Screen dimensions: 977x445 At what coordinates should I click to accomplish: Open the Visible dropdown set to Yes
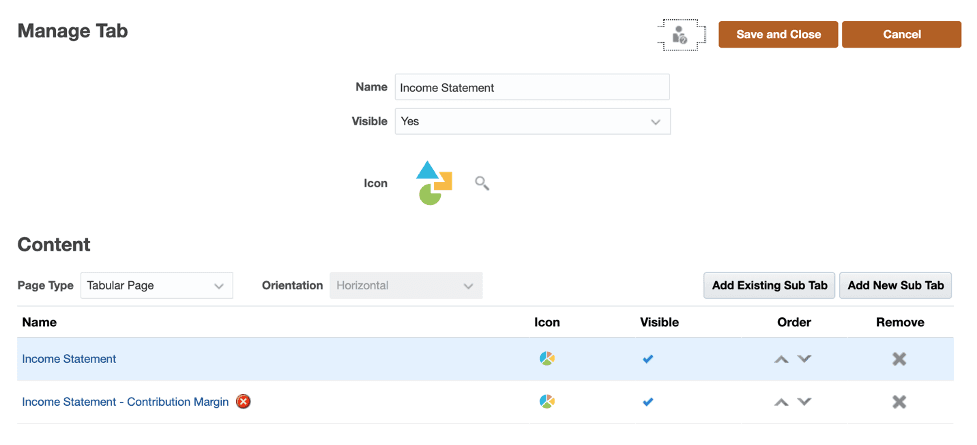[532, 121]
